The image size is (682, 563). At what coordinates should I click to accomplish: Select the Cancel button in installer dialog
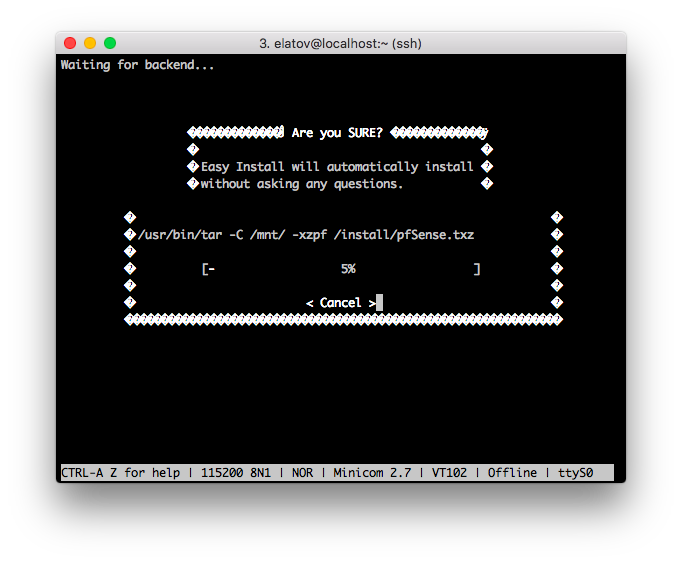341,303
